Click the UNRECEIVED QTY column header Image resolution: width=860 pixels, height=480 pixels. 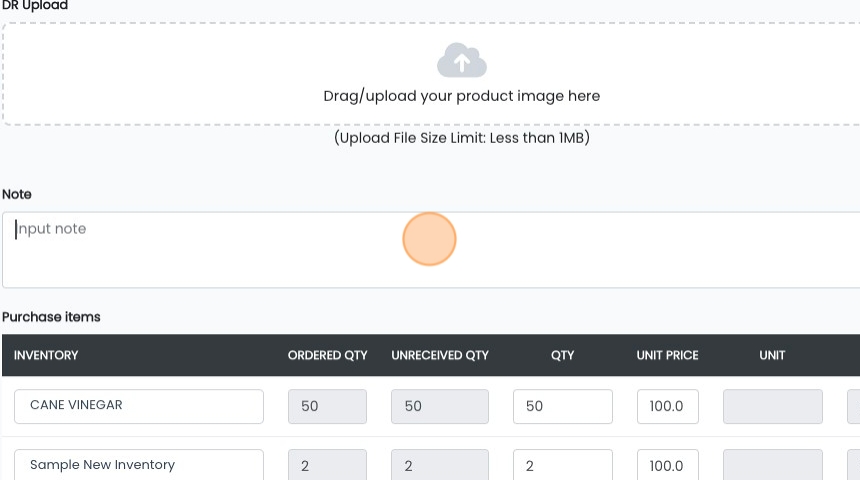pyautogui.click(x=439, y=355)
